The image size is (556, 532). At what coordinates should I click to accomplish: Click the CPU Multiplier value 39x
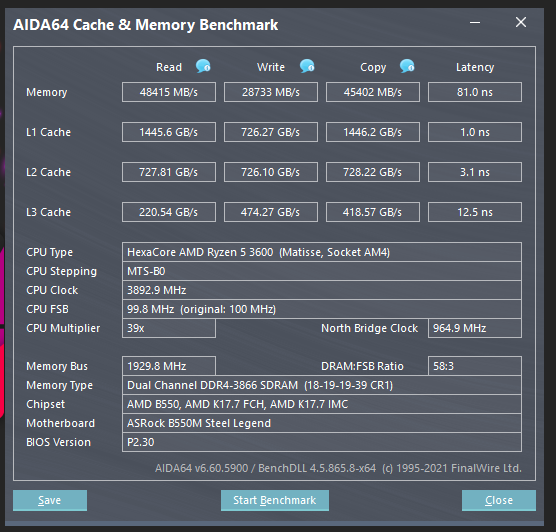(x=169, y=328)
